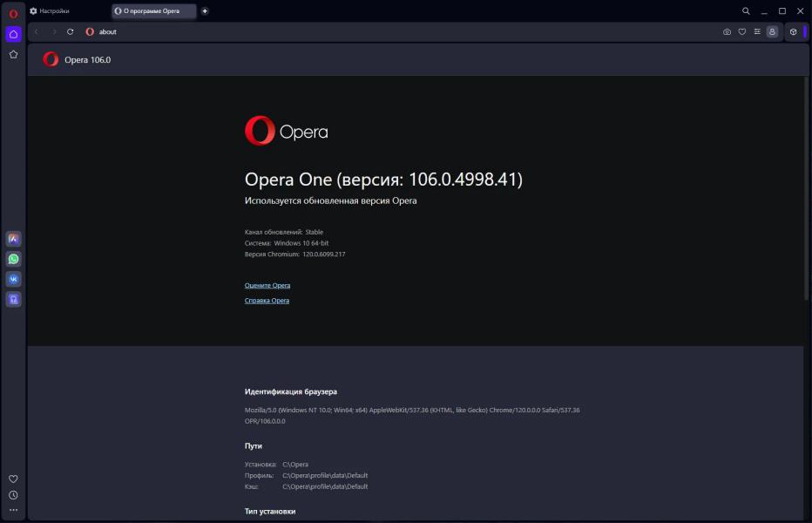Open the Справка Opera link
This screenshot has width=812, height=523.
coord(267,300)
